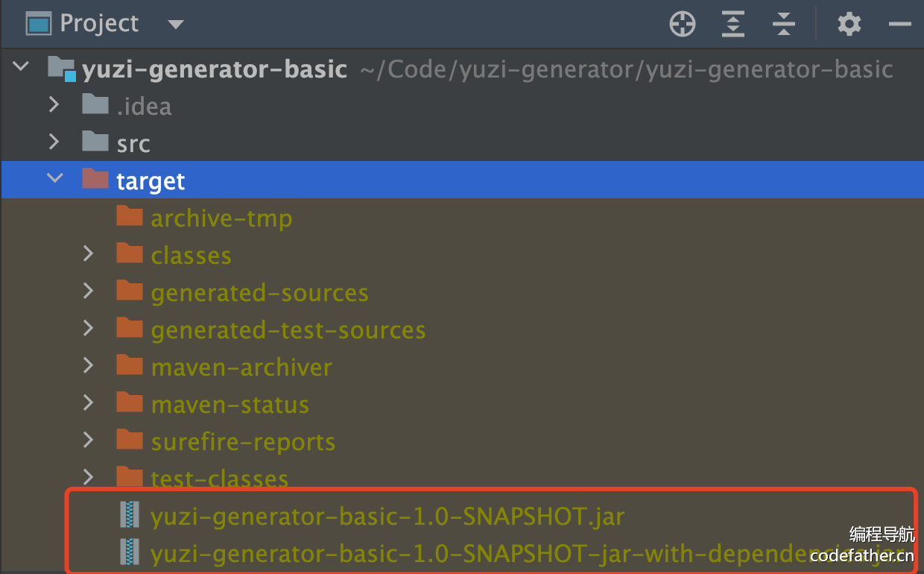Expand the classes folder

89,254
